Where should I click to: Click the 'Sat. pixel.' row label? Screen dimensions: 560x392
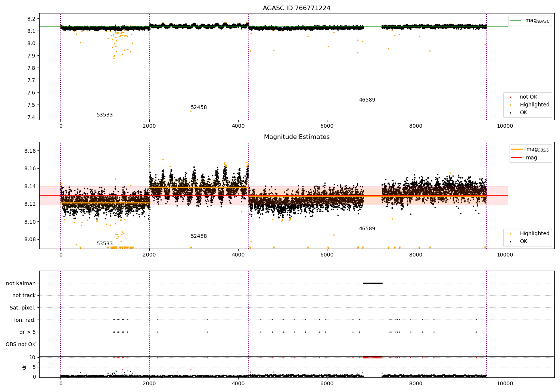(22, 308)
